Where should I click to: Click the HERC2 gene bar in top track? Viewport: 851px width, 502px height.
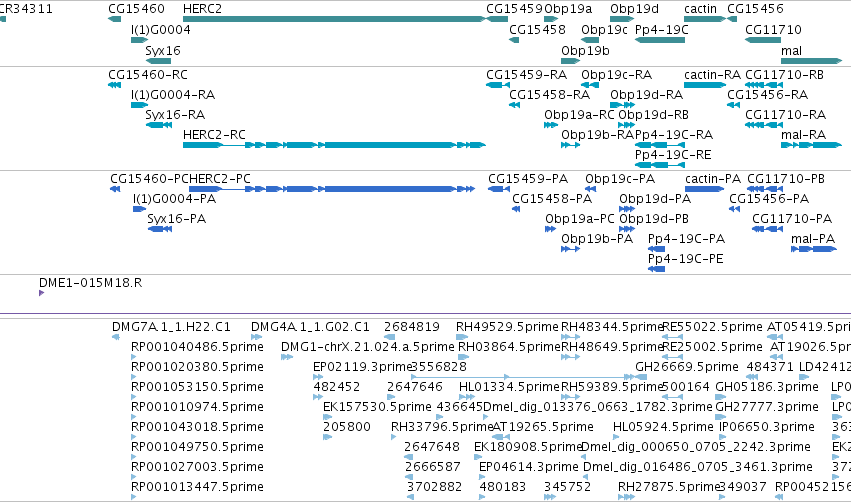tap(334, 19)
